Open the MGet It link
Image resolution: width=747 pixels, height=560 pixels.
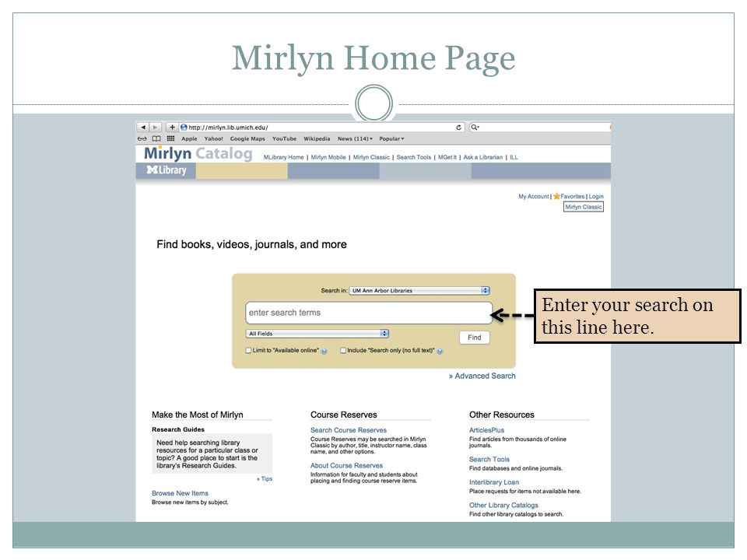[447, 157]
